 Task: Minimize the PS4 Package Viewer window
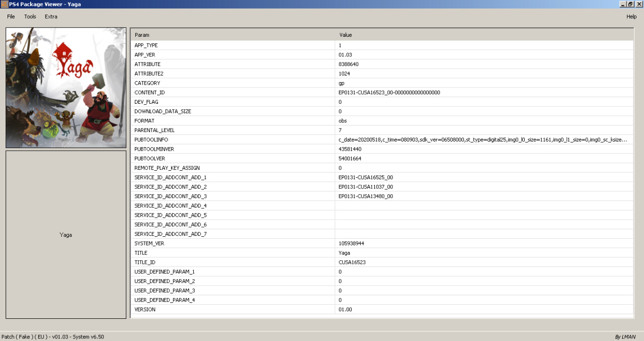[x=623, y=4]
